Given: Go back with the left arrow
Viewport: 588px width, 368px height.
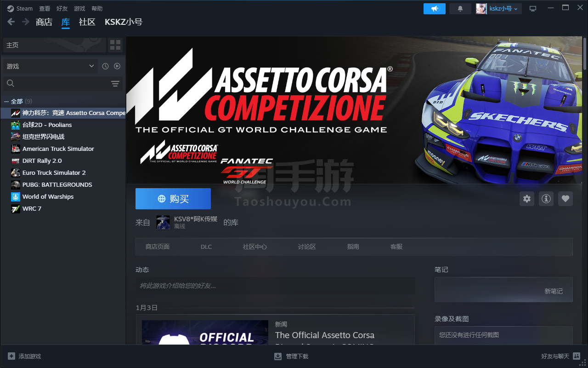Looking at the screenshot, I should (11, 22).
